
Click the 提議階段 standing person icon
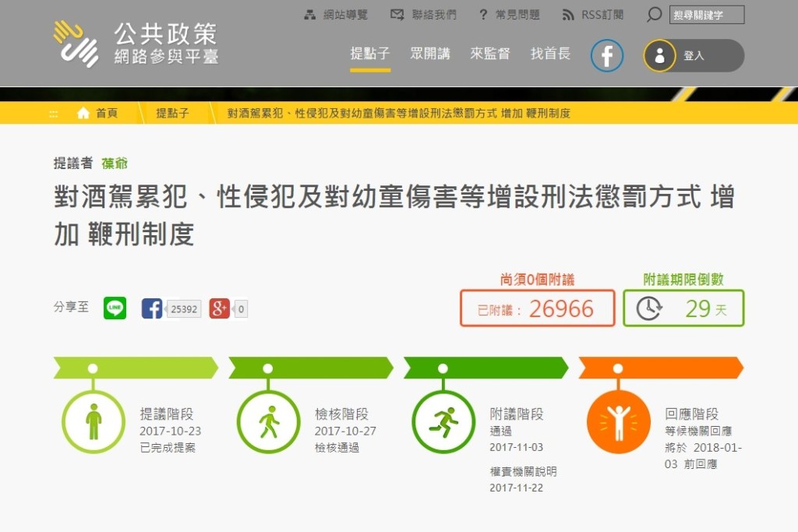coord(94,421)
